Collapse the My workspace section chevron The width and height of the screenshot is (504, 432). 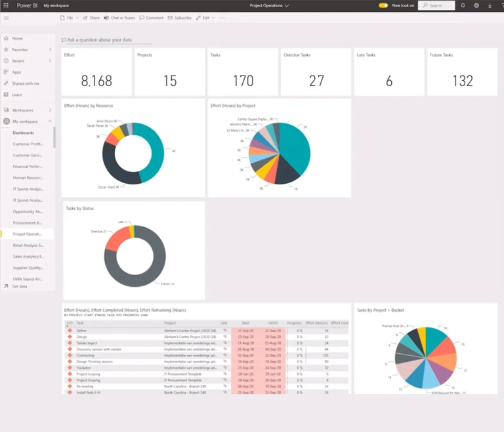pyautogui.click(x=50, y=121)
